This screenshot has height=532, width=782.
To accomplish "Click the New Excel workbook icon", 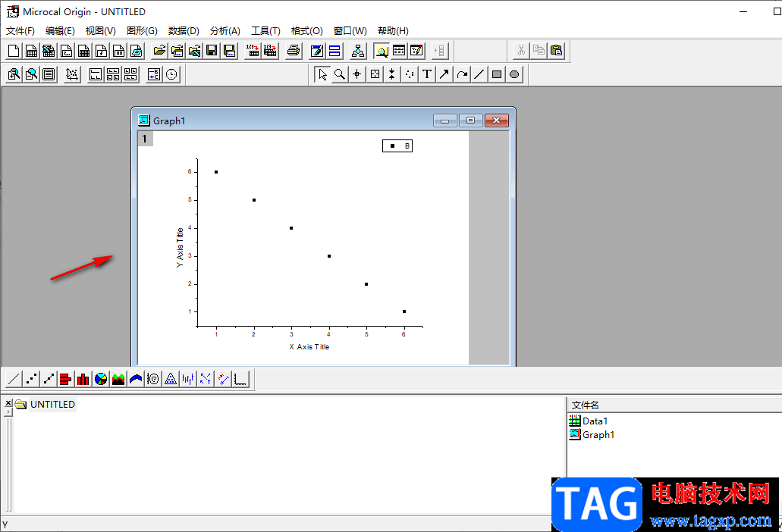I will point(49,51).
